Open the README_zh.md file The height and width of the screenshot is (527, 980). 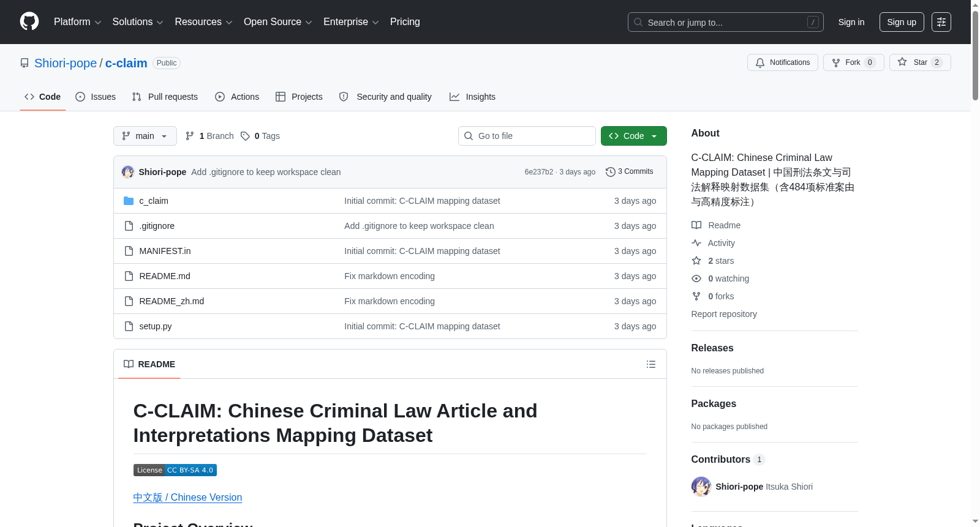click(171, 301)
